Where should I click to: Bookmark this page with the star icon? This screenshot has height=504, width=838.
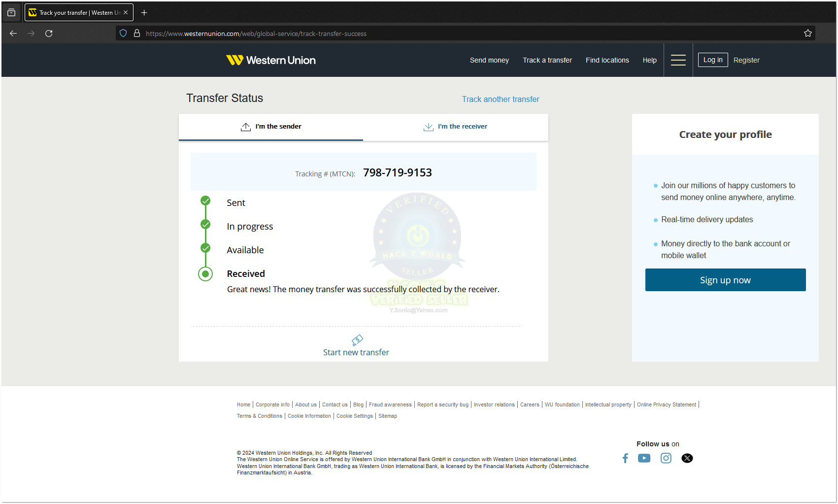808,34
